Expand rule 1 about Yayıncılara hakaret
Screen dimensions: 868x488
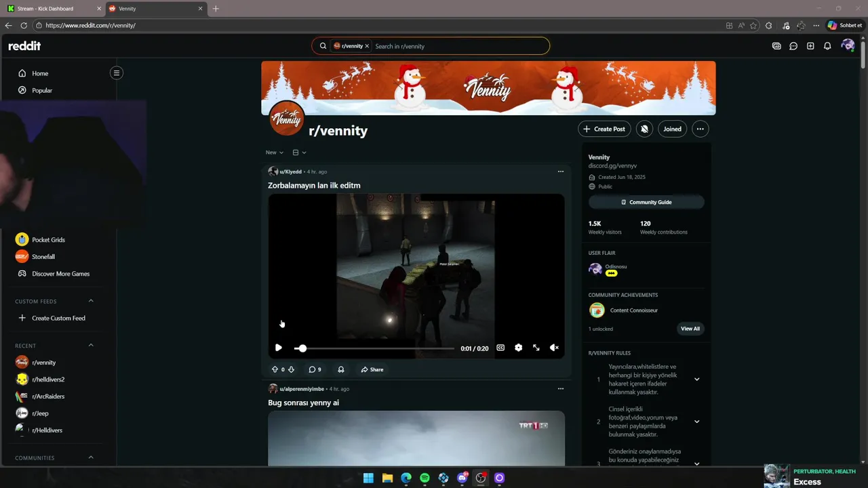pos(696,380)
